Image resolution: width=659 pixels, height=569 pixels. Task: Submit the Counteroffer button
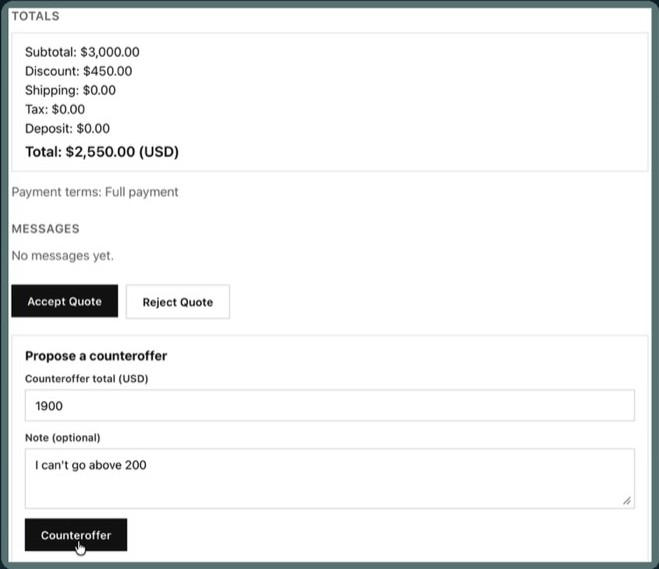76,535
